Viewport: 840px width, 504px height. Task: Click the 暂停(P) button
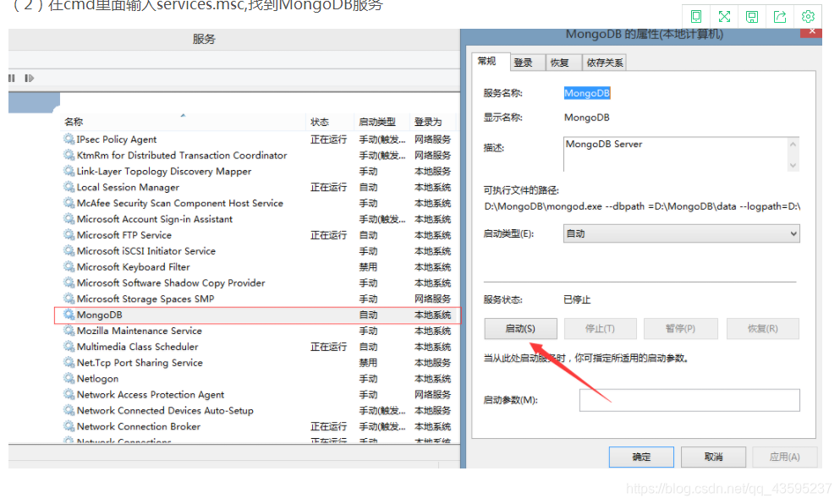click(681, 328)
